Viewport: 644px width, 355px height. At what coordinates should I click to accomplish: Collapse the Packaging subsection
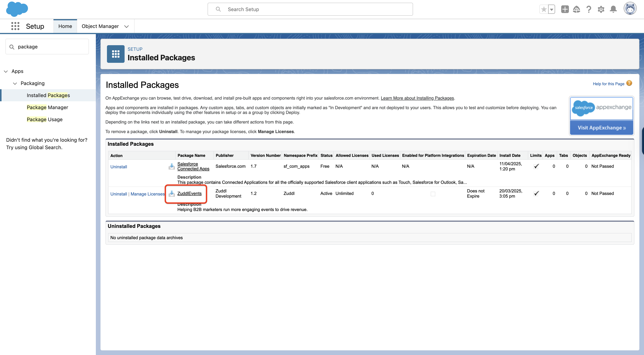[15, 83]
